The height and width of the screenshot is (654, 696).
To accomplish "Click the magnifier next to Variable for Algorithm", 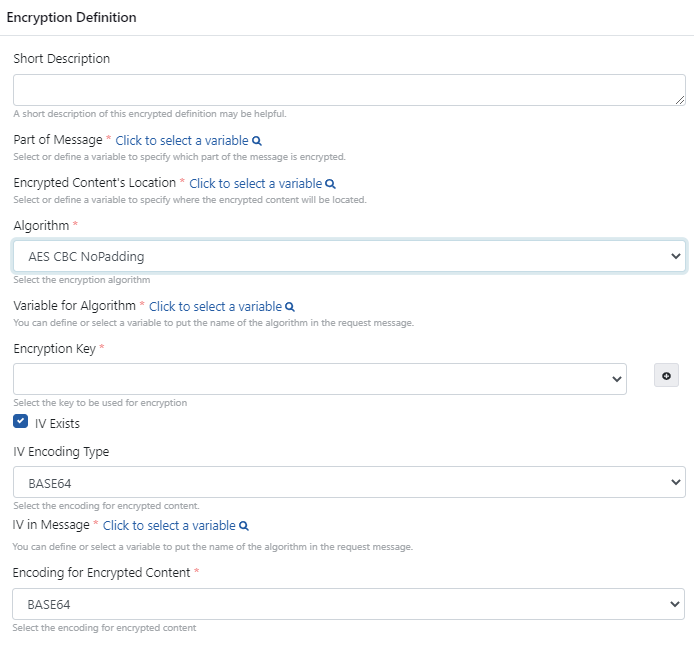I will tap(290, 307).
